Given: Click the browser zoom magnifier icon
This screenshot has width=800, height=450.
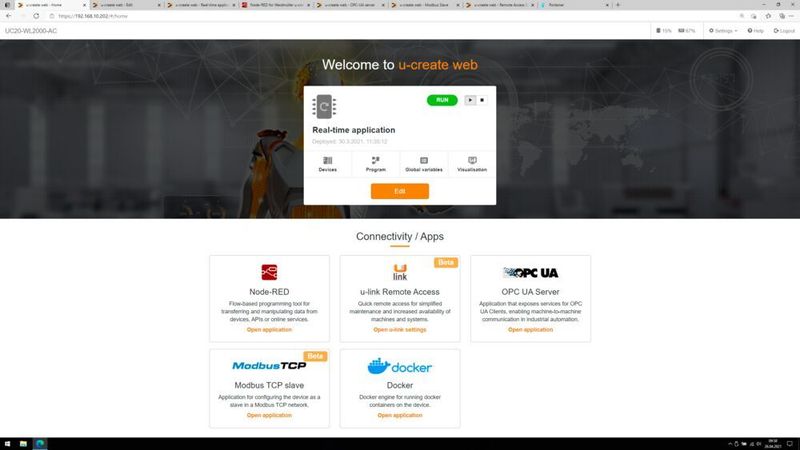Looking at the screenshot, I should point(742,16).
